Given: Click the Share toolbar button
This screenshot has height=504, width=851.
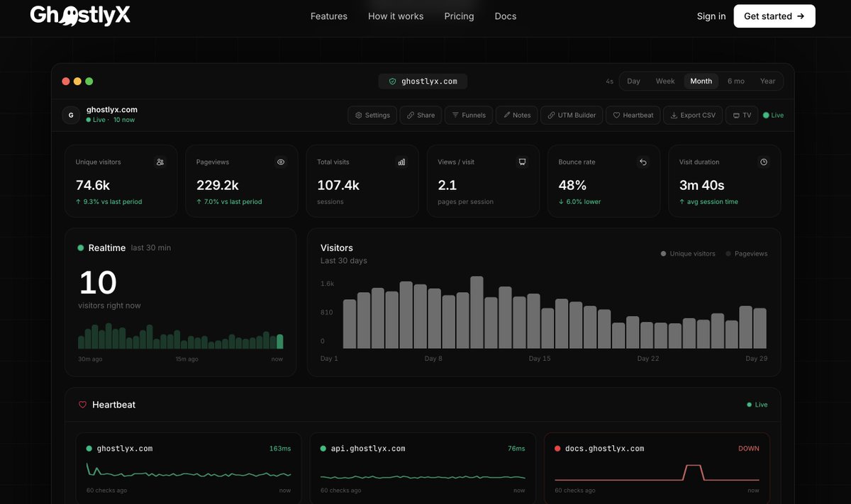Looking at the screenshot, I should click(x=421, y=115).
